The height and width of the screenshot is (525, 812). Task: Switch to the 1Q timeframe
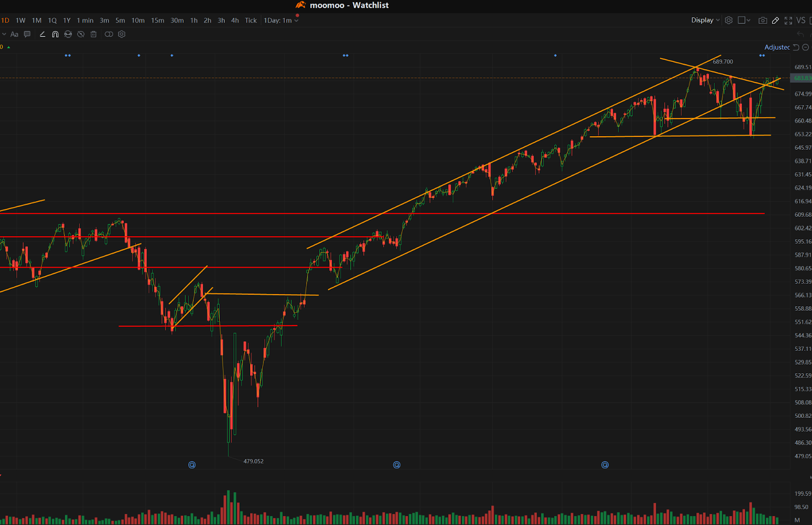52,20
